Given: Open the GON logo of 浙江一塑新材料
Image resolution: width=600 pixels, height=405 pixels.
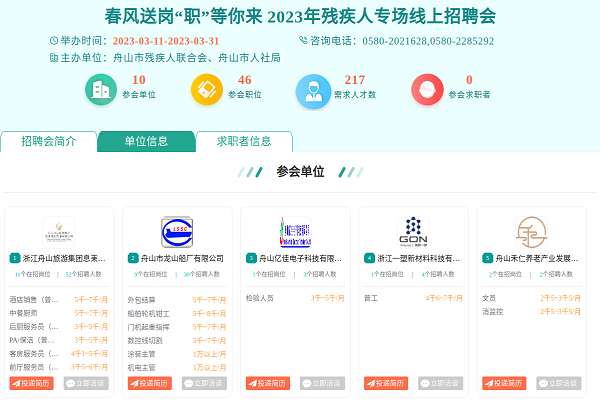Looking at the screenshot, I should 413,232.
